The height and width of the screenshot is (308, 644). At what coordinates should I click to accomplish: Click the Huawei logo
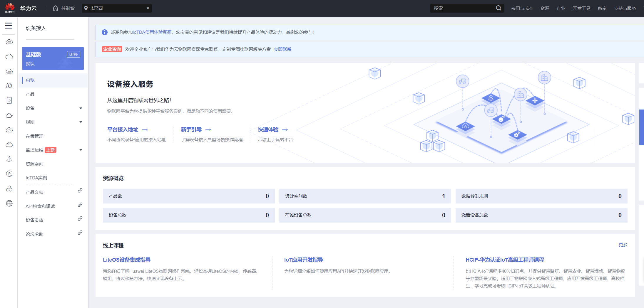pyautogui.click(x=10, y=8)
